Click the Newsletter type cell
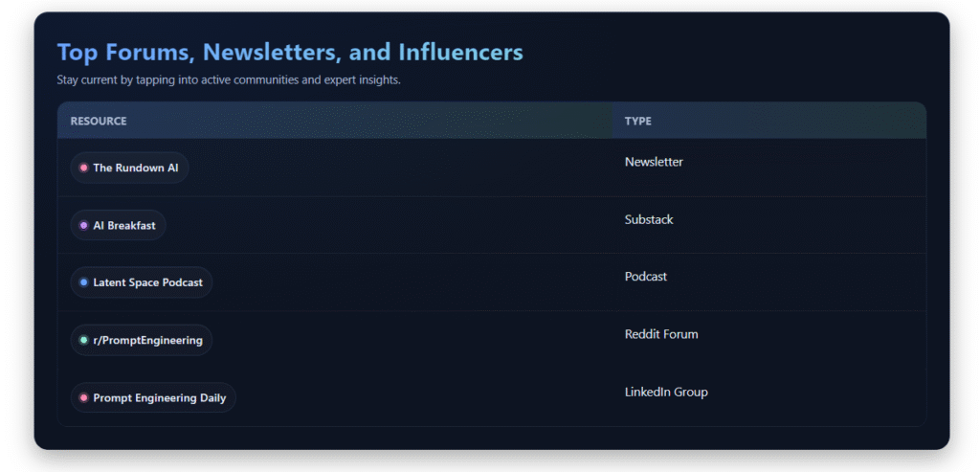The image size is (980, 472). 654,162
